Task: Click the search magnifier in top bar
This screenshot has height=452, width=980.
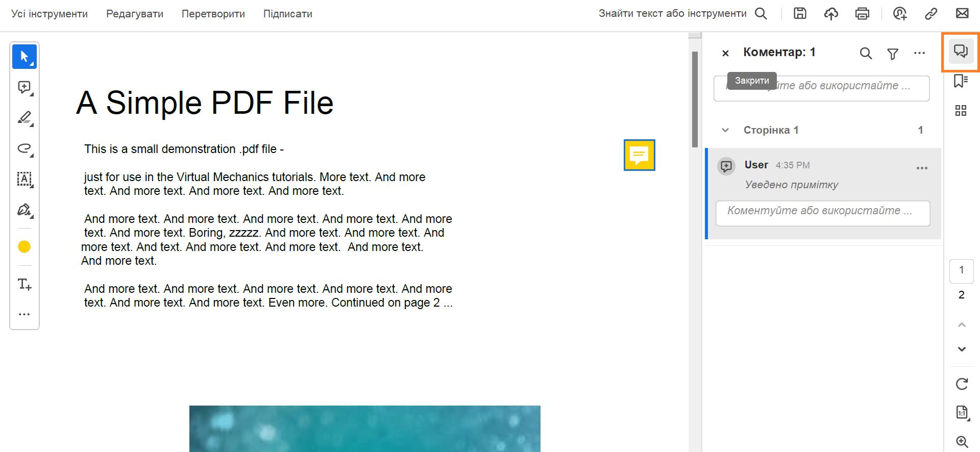Action: point(761,14)
